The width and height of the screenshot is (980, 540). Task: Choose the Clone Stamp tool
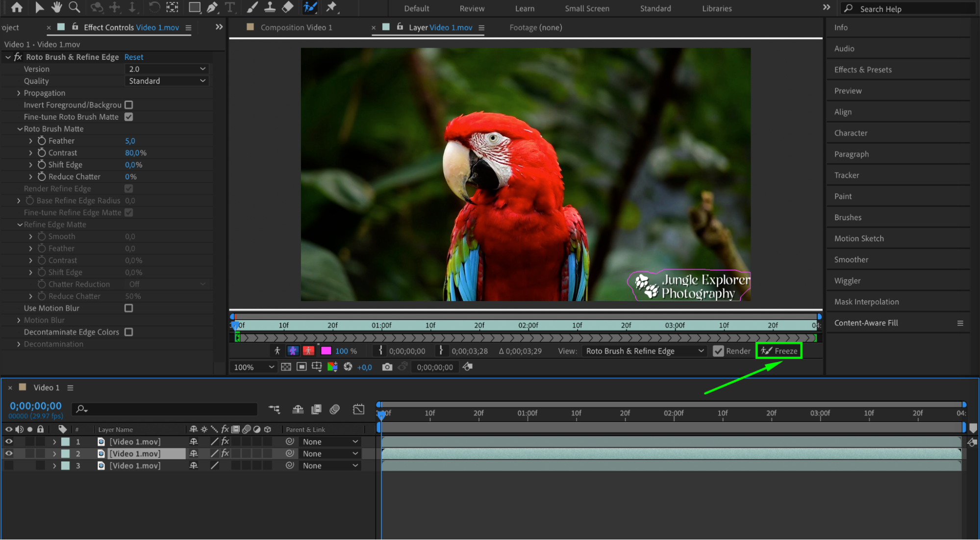270,7
